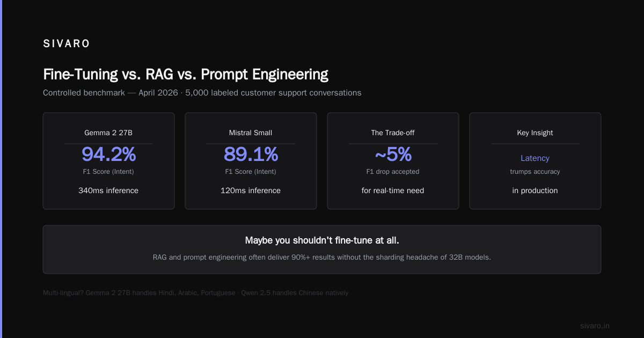Click 'Maybe you shouldn't fine-tune at all' heading
Viewport: 644px width, 338px height.
(x=322, y=240)
